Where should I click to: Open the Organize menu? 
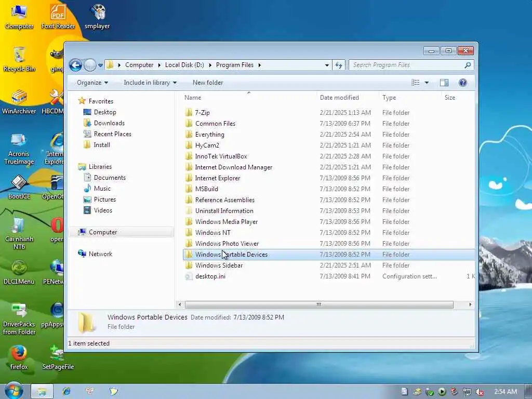(x=92, y=83)
